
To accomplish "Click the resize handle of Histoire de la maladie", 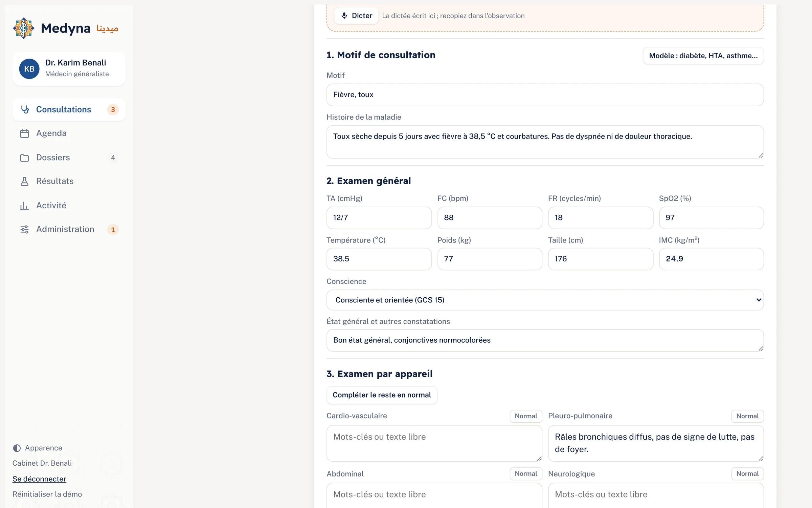I will [761, 155].
